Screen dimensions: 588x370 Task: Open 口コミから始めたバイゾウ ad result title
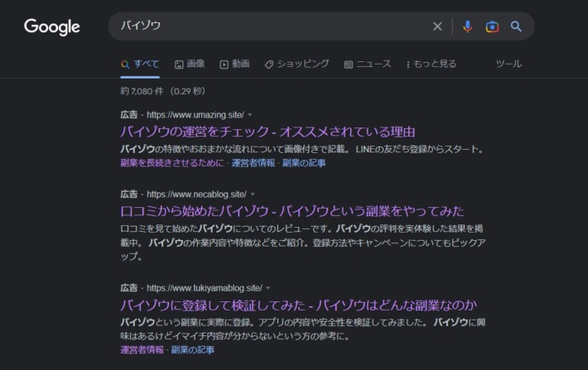pyautogui.click(x=292, y=211)
